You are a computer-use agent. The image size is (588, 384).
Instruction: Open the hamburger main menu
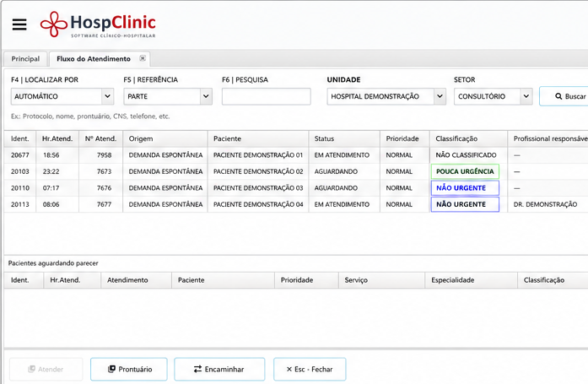click(19, 24)
